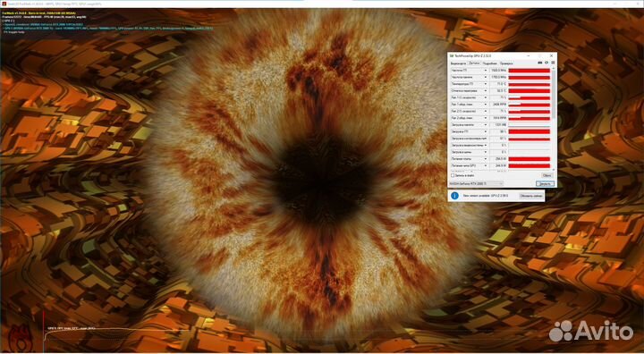644x354 pixels.
Task: Click the FurMark title bar icon
Action: (x=4, y=4)
